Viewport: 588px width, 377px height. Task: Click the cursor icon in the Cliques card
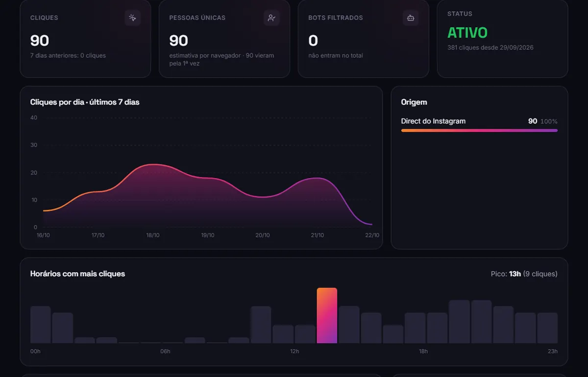[132, 18]
